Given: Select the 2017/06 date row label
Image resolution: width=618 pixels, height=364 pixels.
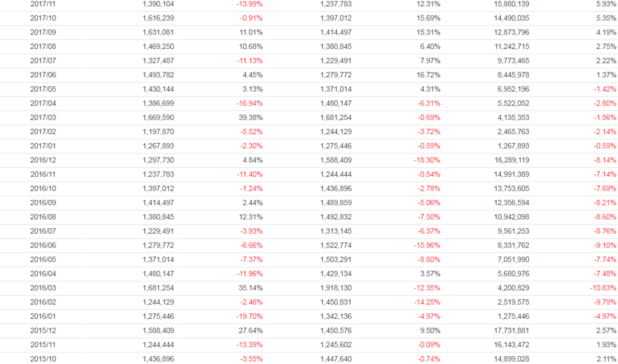Looking at the screenshot, I should click(42, 75).
